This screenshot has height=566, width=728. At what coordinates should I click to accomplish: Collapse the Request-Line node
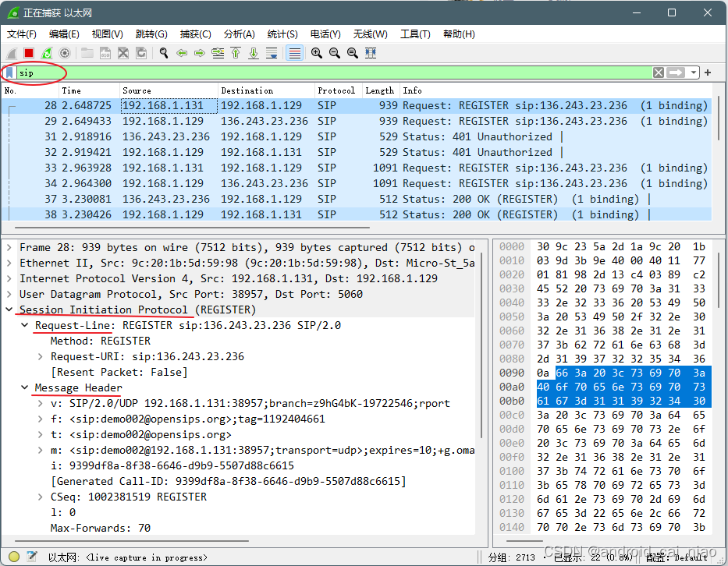[x=25, y=325]
